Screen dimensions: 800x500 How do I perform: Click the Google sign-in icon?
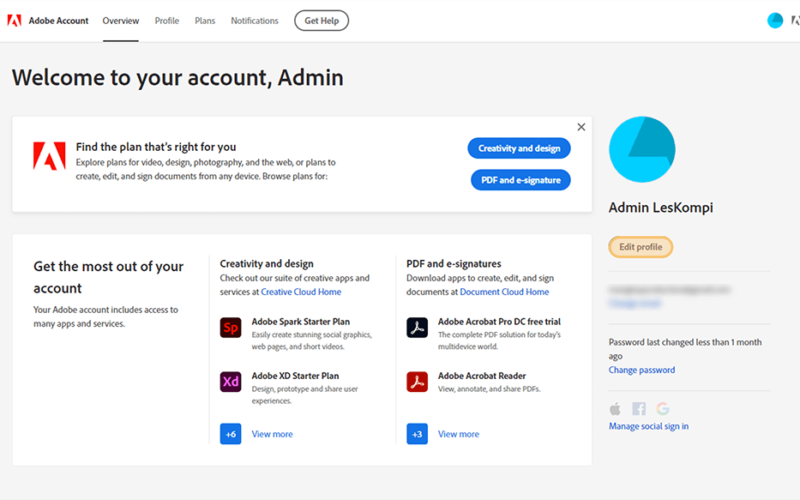(663, 409)
